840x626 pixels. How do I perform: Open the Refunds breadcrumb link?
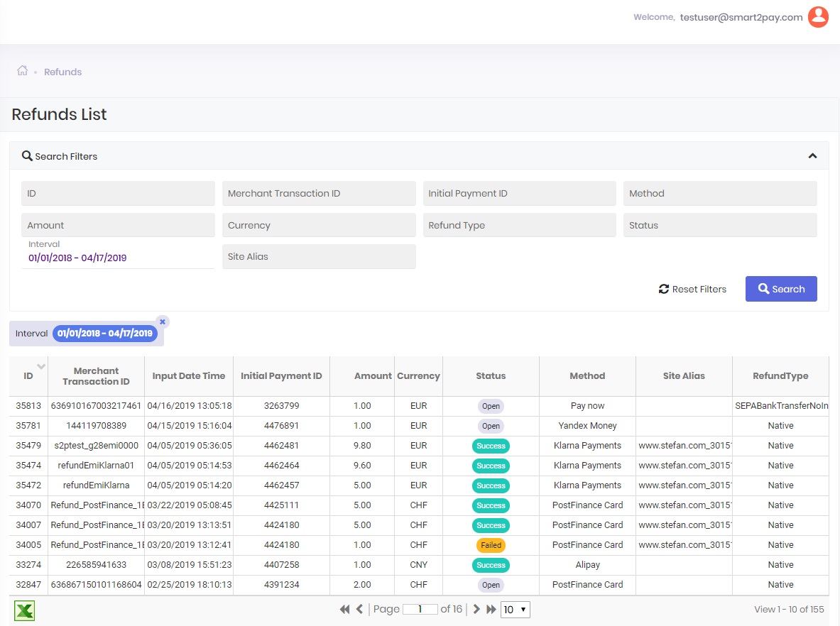point(62,72)
